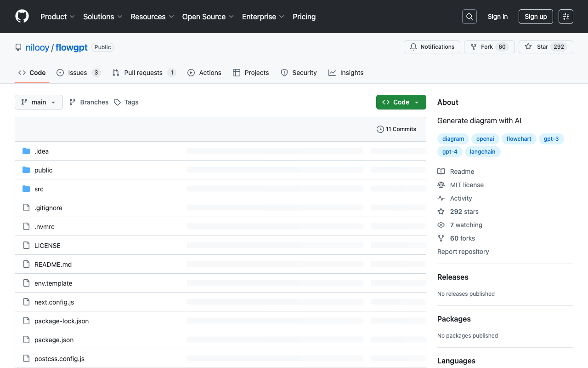Open the main branch selector dropdown
The image size is (588, 368).
coord(39,102)
